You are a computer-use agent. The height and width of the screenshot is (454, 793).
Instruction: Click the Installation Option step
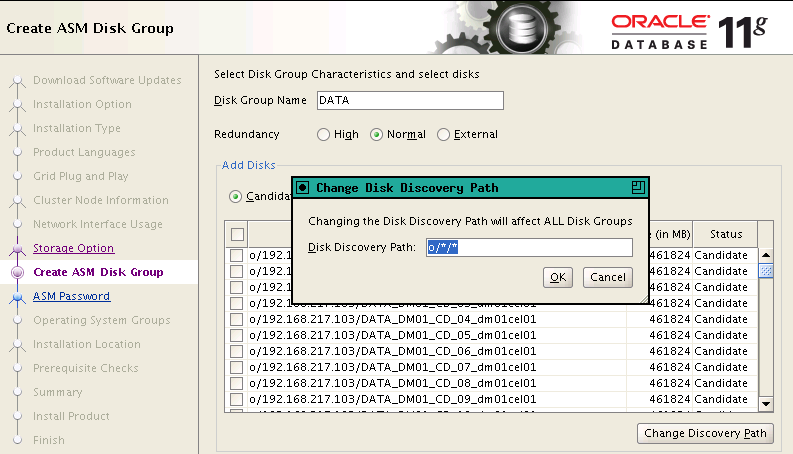point(82,104)
